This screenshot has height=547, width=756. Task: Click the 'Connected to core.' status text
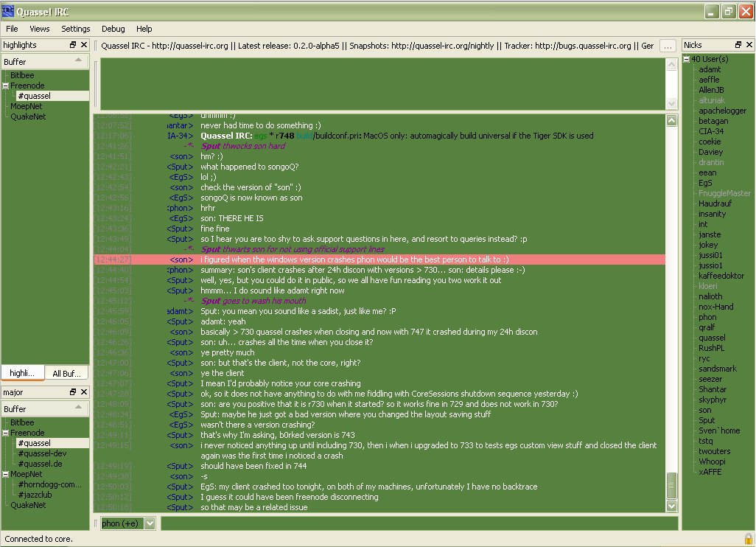(38, 540)
